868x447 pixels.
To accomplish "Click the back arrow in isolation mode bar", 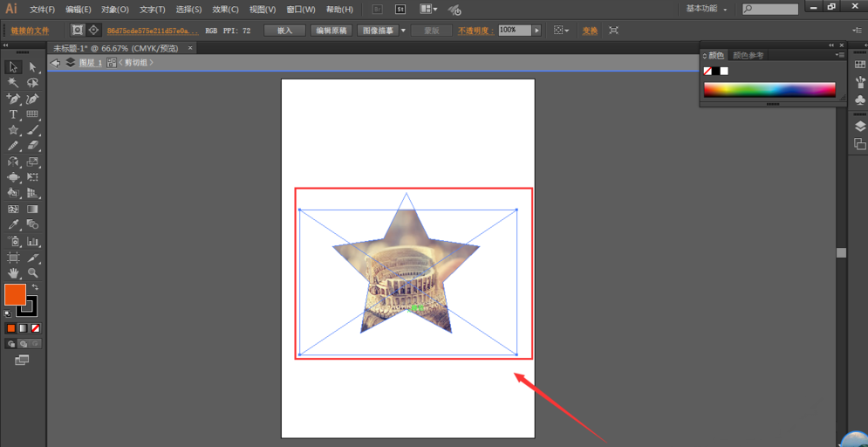I will coord(56,63).
